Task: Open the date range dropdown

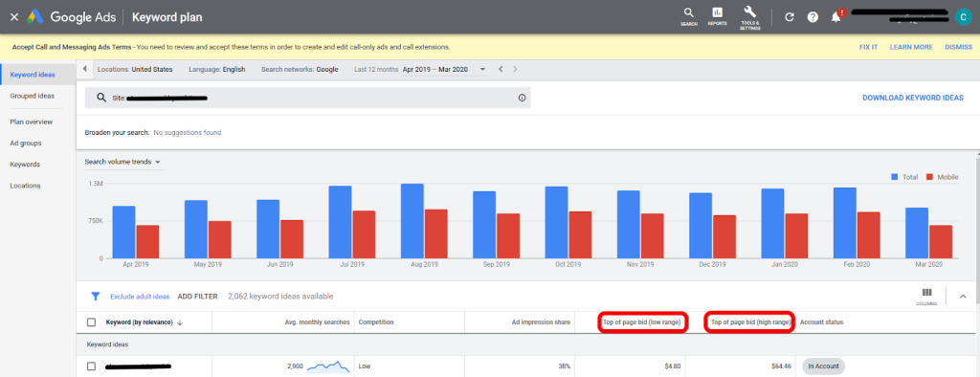Action: pyautogui.click(x=444, y=70)
